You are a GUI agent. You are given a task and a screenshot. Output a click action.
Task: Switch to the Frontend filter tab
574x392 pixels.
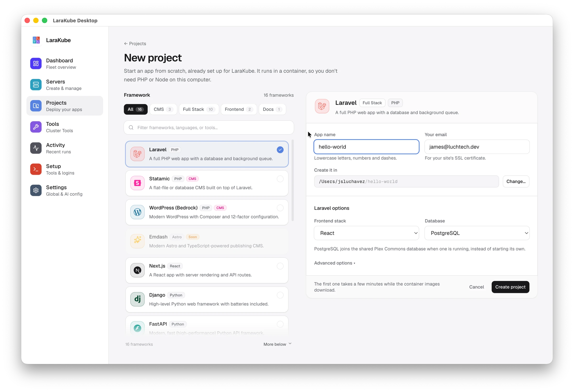(x=239, y=110)
